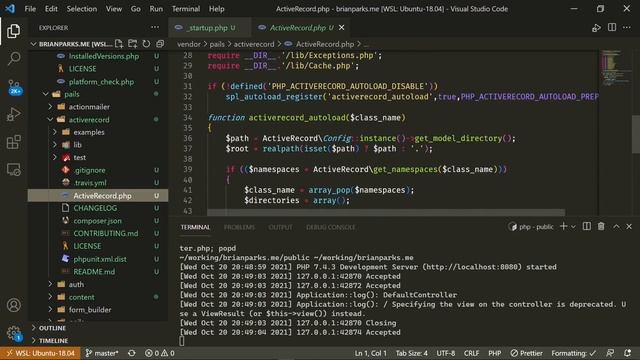640x360 pixels.
Task: Open the launch profile dropdown next to plus
Action: [x=573, y=227]
